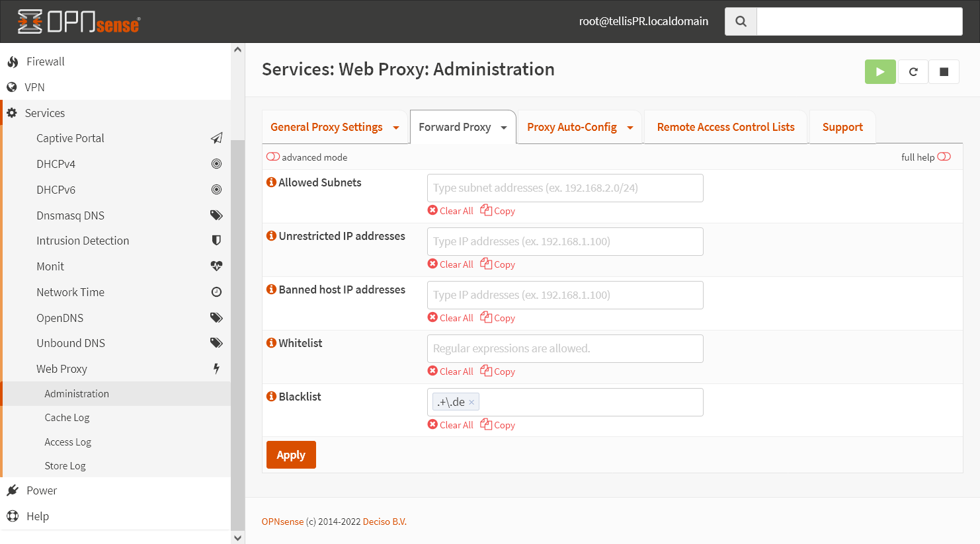Start the proxy with the green play button

tap(880, 71)
